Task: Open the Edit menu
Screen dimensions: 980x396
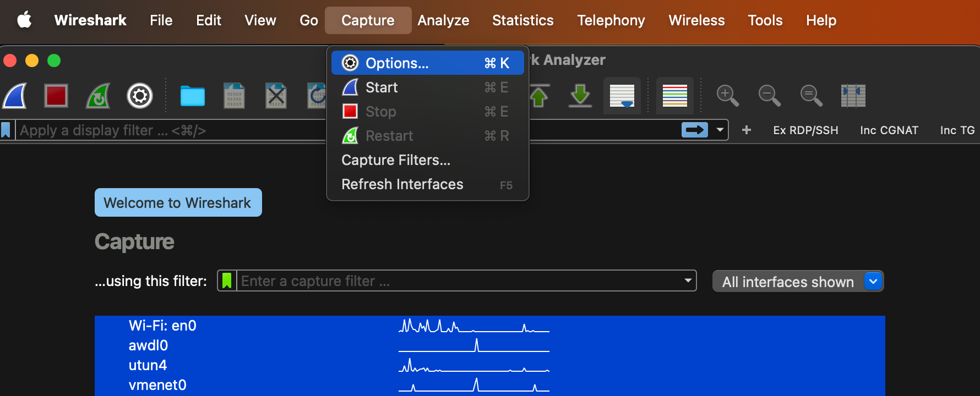Action: 209,20
